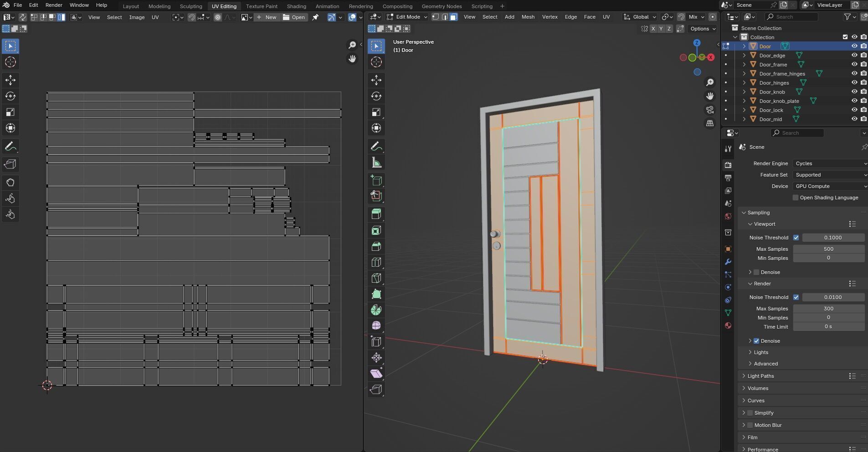Enable the Motion Blur checkbox

750,425
